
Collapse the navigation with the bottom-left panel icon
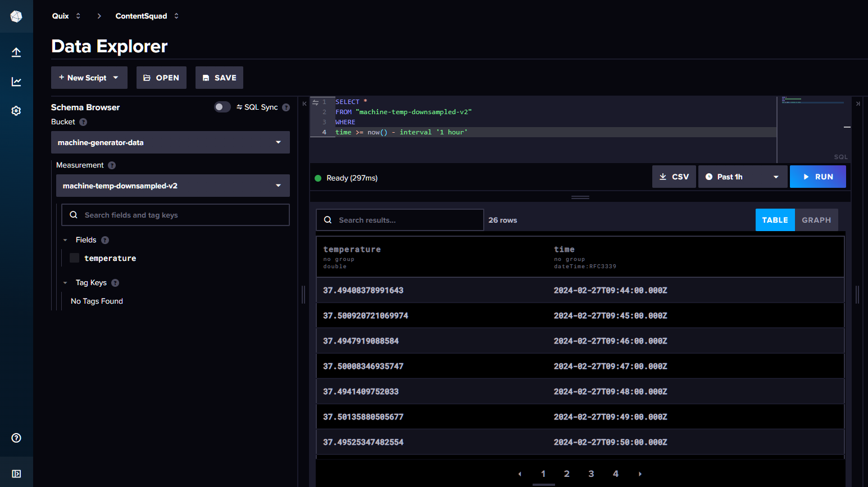click(16, 473)
